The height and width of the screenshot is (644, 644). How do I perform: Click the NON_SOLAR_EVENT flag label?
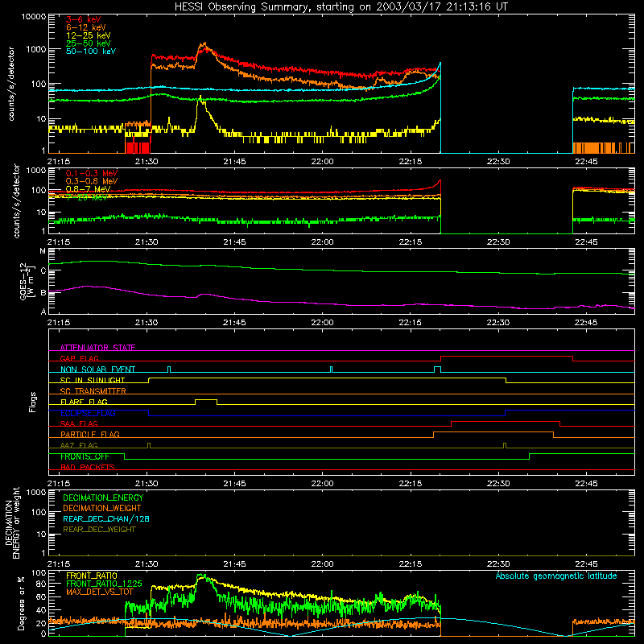click(97, 369)
